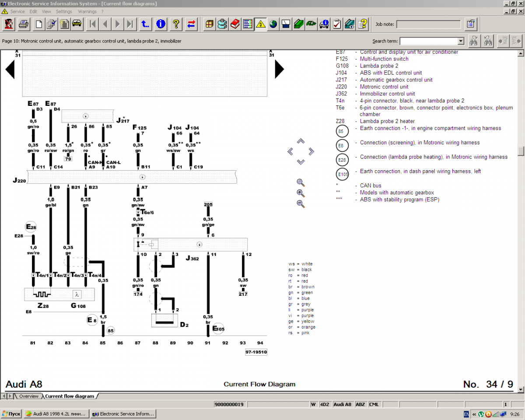Jump to the last page

click(130, 24)
